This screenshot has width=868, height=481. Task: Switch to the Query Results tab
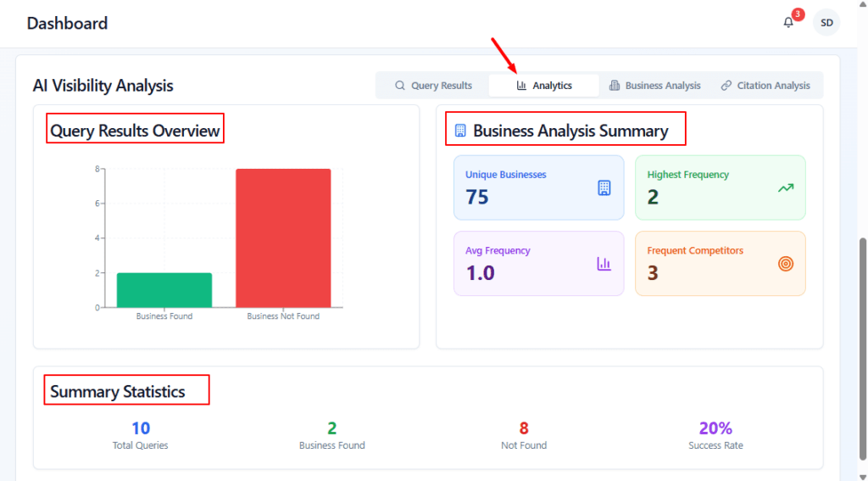[433, 86]
